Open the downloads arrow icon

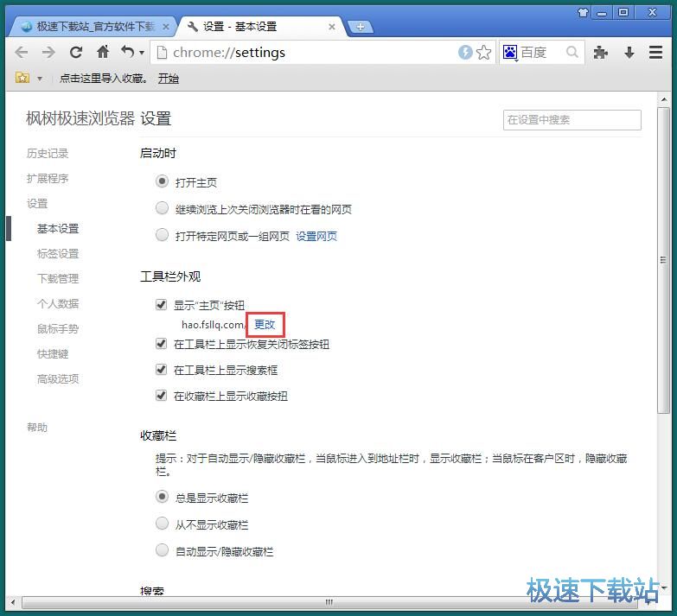(629, 53)
